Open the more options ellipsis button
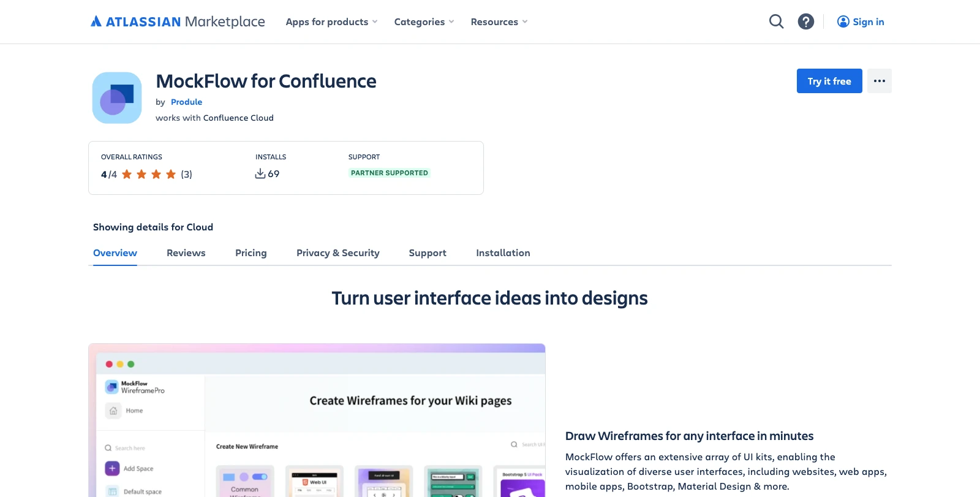Screen dimensions: 980x497 point(880,81)
